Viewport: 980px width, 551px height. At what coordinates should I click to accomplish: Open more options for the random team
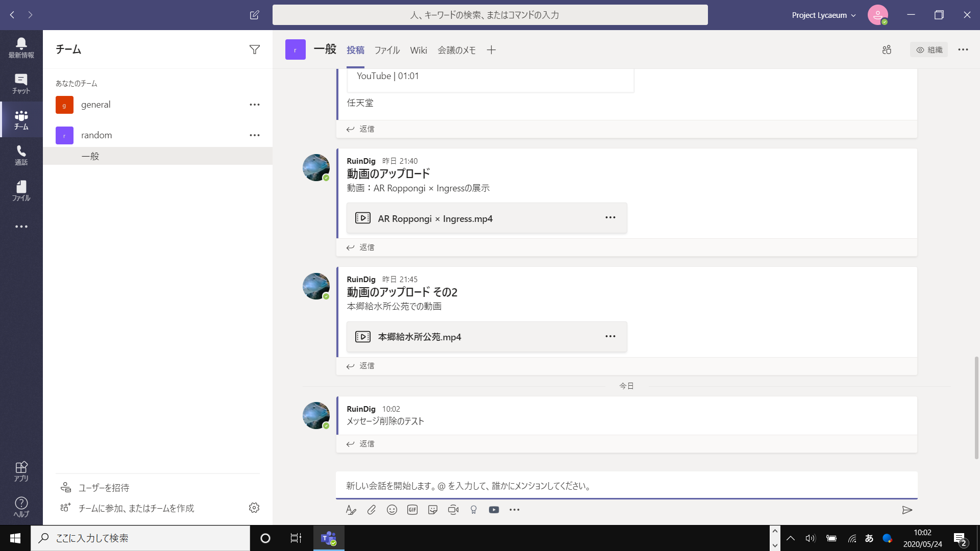[x=254, y=135]
